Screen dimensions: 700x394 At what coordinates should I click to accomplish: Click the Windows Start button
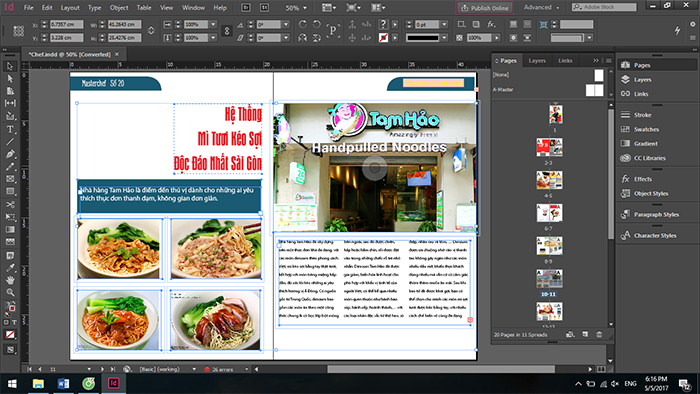[x=12, y=384]
